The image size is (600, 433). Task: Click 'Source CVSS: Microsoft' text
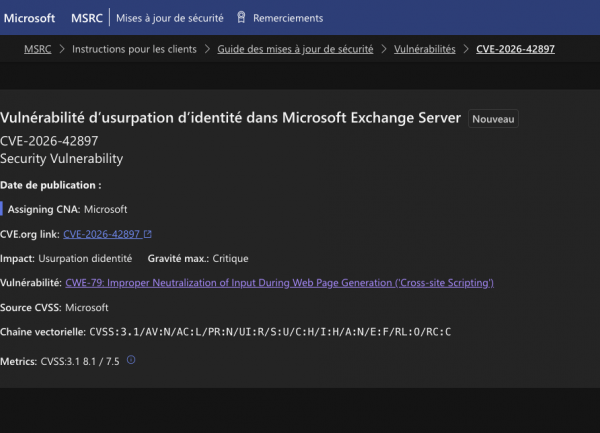click(54, 308)
